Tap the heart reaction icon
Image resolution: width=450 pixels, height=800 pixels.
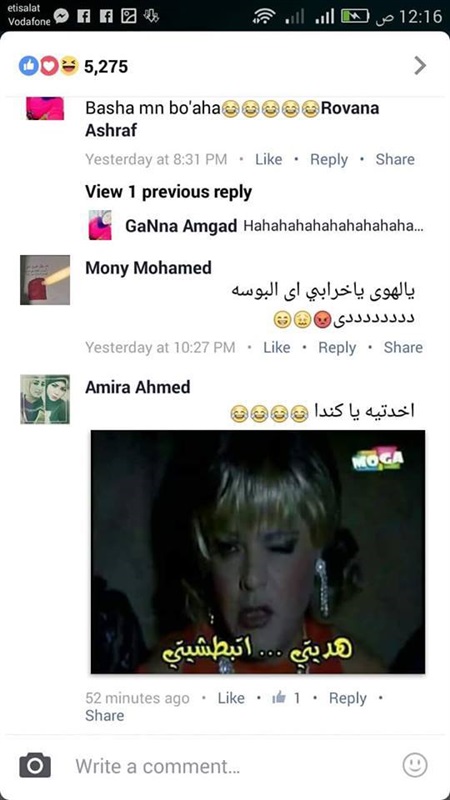[49, 66]
